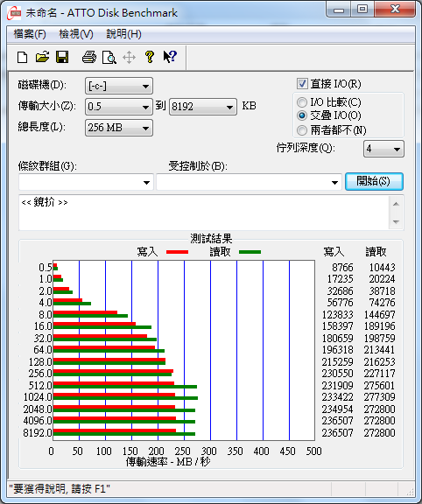Open the 檢視(V) menu
The width and height of the screenshot is (422, 504).
(x=76, y=34)
